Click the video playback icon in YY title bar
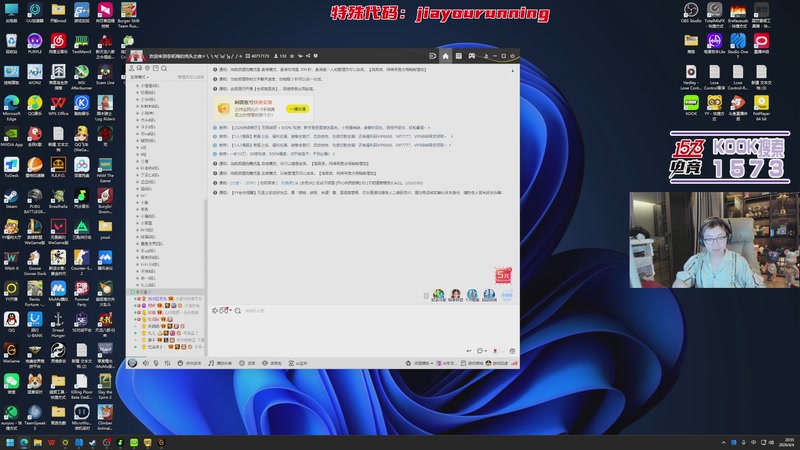 click(432, 56)
